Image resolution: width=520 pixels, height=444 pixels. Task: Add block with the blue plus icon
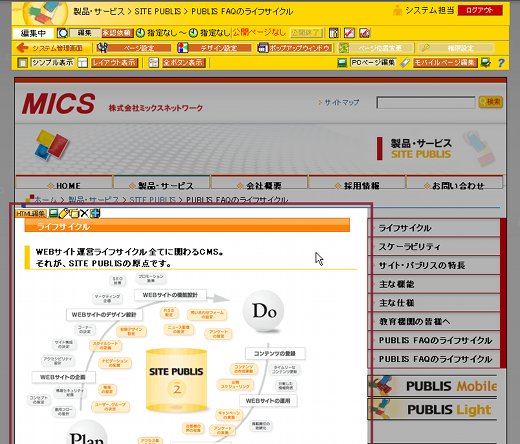95,213
